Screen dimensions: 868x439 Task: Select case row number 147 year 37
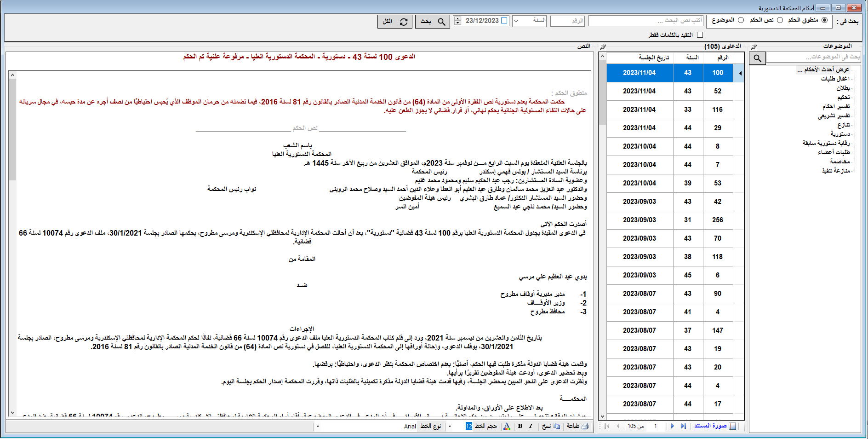click(675, 330)
